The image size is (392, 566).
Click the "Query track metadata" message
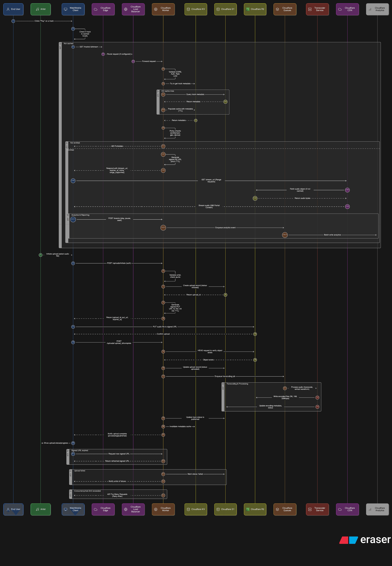coord(195,94)
